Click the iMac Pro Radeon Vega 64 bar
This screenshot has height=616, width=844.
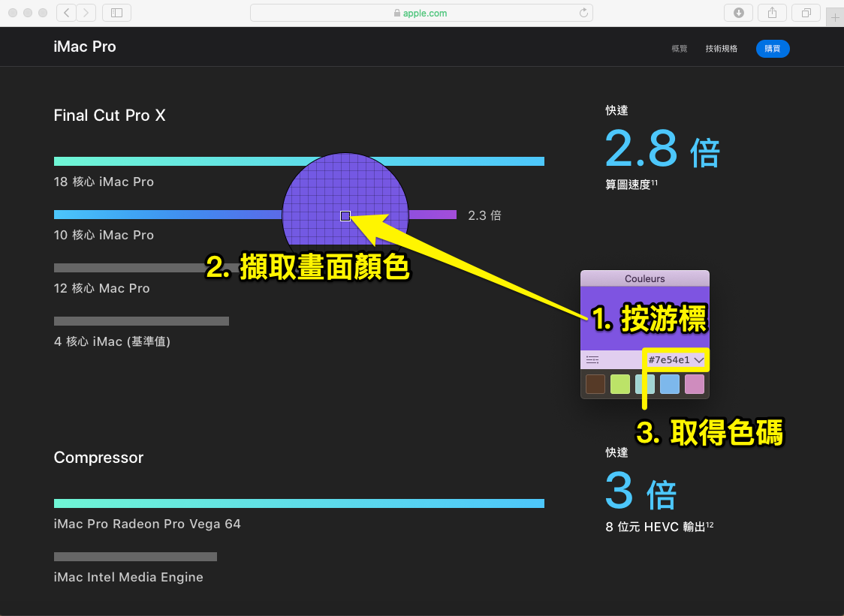[x=300, y=503]
